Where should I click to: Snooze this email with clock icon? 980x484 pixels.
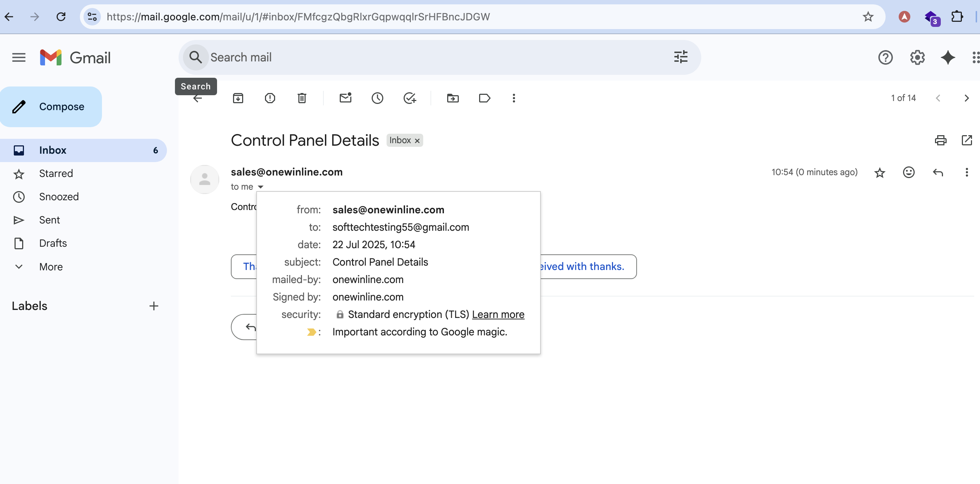click(377, 98)
